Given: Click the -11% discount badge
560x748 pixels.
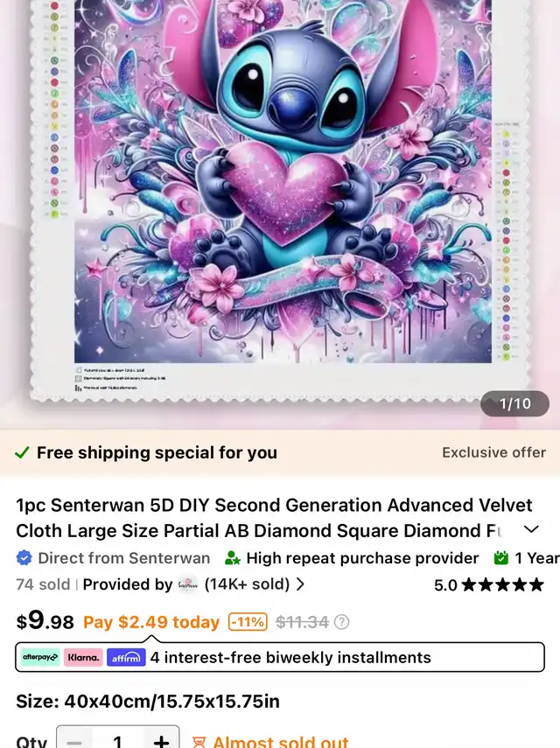Looking at the screenshot, I should pos(248,622).
